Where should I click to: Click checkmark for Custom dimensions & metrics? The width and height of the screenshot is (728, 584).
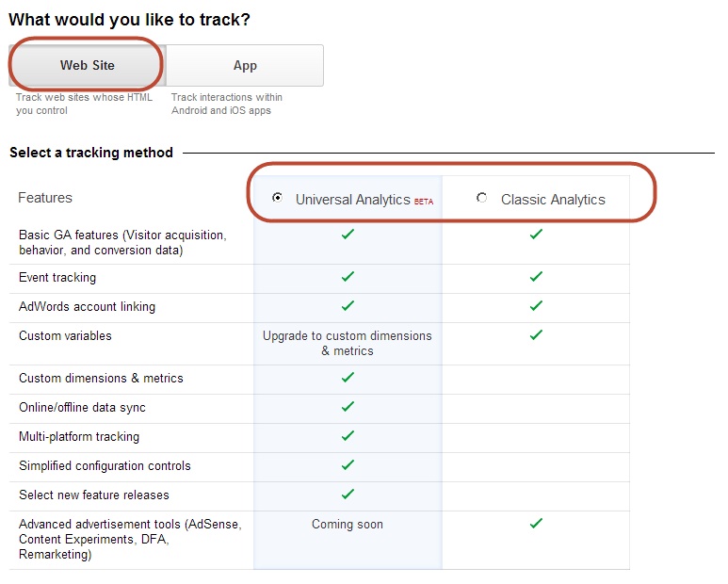pyautogui.click(x=348, y=378)
